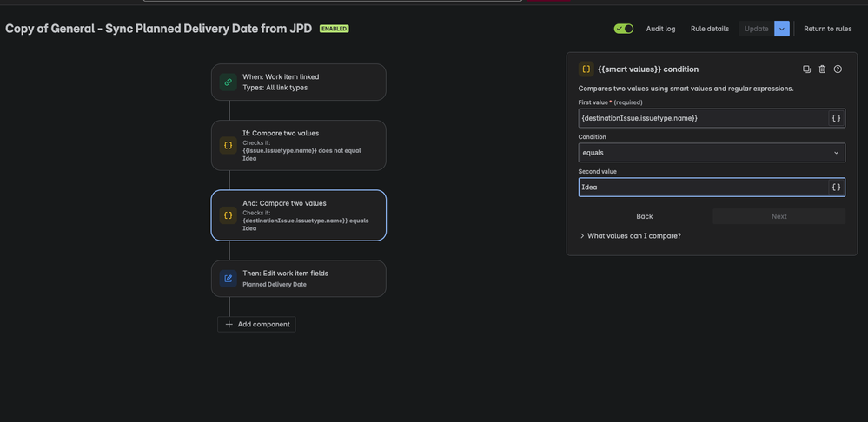Click the Back button
The width and height of the screenshot is (868, 422).
click(x=645, y=216)
